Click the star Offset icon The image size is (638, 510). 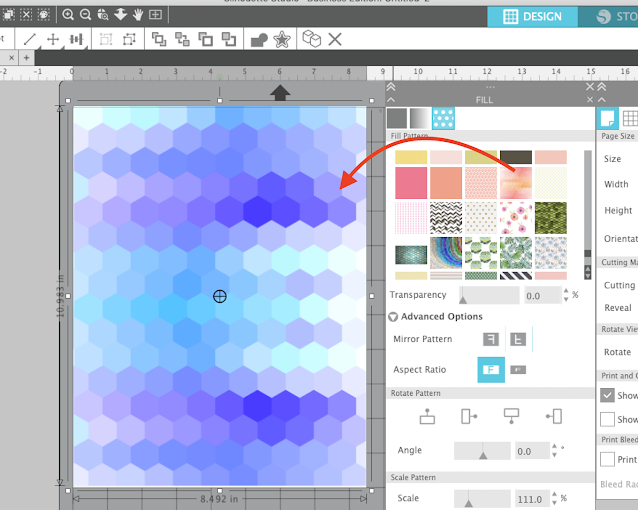click(282, 39)
